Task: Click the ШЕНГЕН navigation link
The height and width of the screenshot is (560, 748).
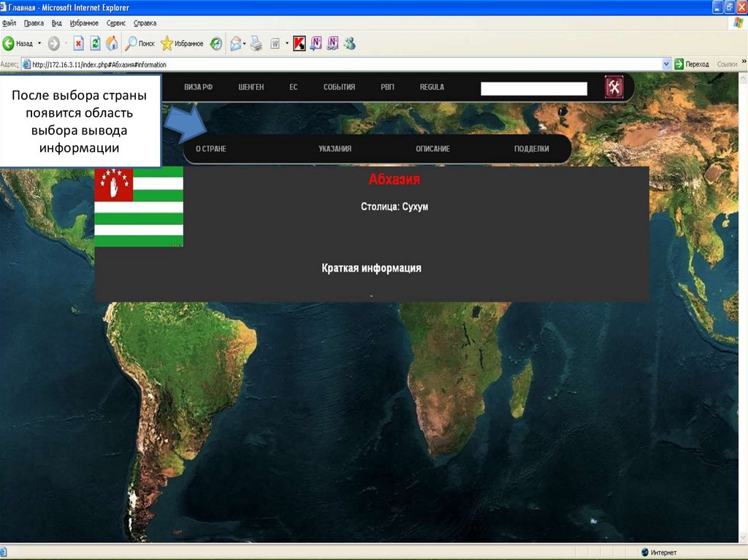Action: click(x=251, y=88)
